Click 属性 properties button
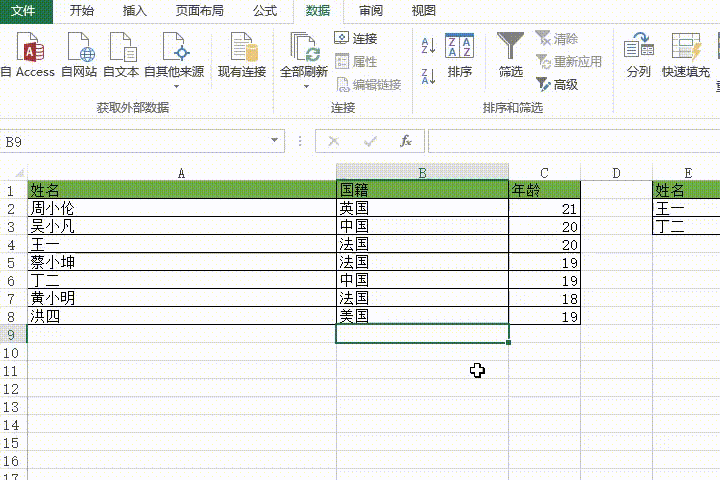This screenshot has height=480, width=720. point(356,61)
